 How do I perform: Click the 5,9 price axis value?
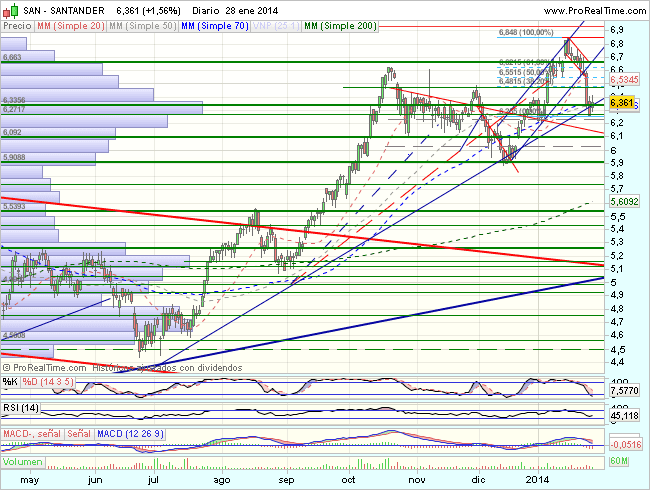pyautogui.click(x=617, y=163)
